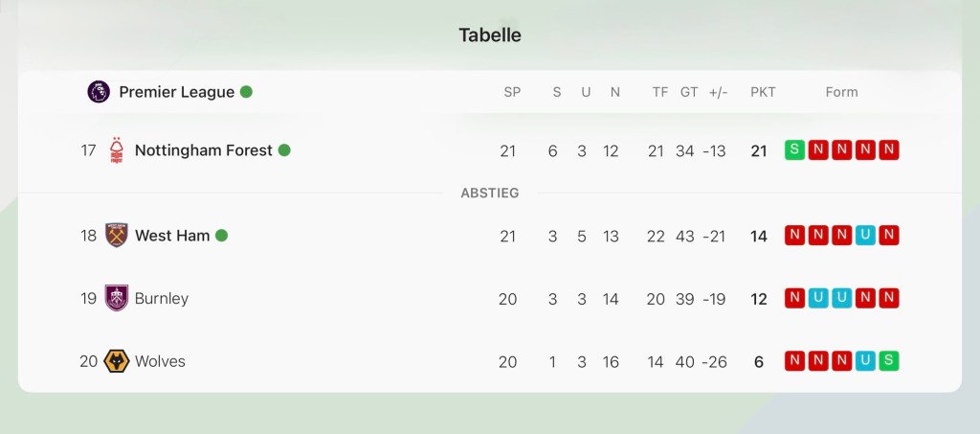Open the Premier League competition link
The image size is (980, 434).
point(176,92)
